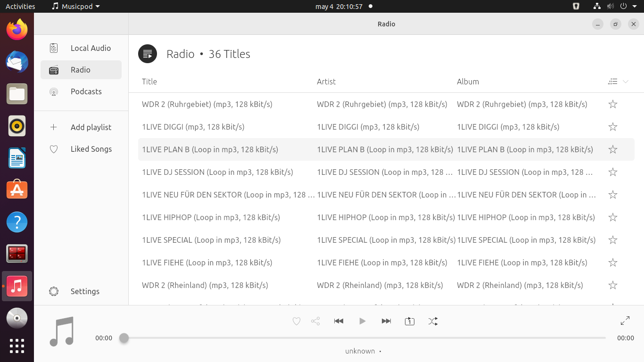Toggle shuffle mode
This screenshot has width=644, height=362.
(x=433, y=321)
